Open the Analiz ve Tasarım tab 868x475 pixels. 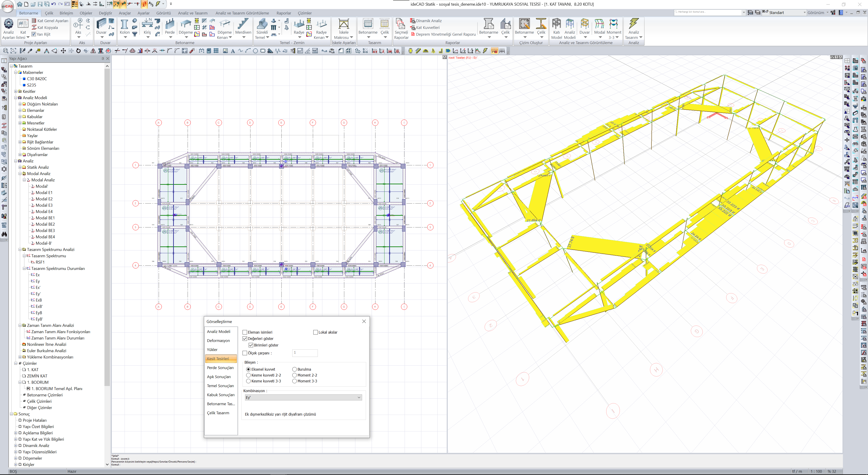(x=193, y=13)
